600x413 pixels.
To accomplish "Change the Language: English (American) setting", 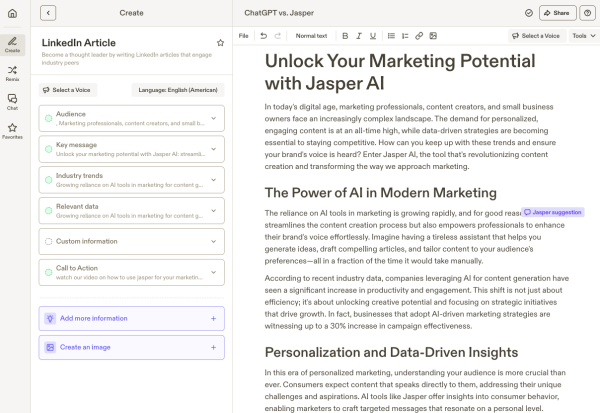I will click(x=178, y=90).
